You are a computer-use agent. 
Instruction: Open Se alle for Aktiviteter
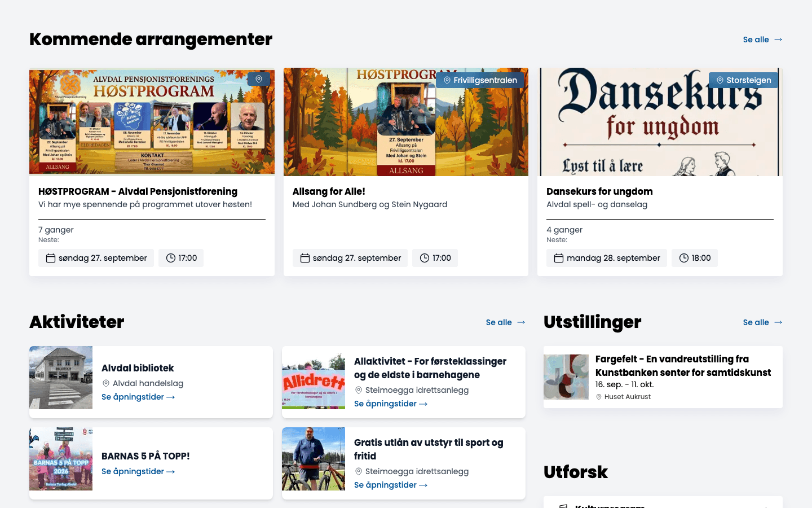click(505, 322)
